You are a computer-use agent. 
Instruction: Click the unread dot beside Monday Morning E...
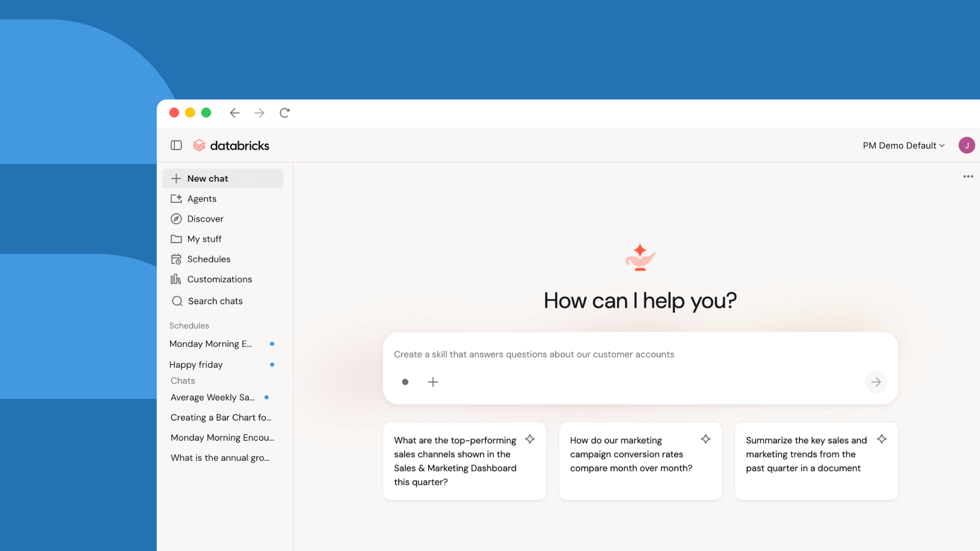pyautogui.click(x=272, y=344)
